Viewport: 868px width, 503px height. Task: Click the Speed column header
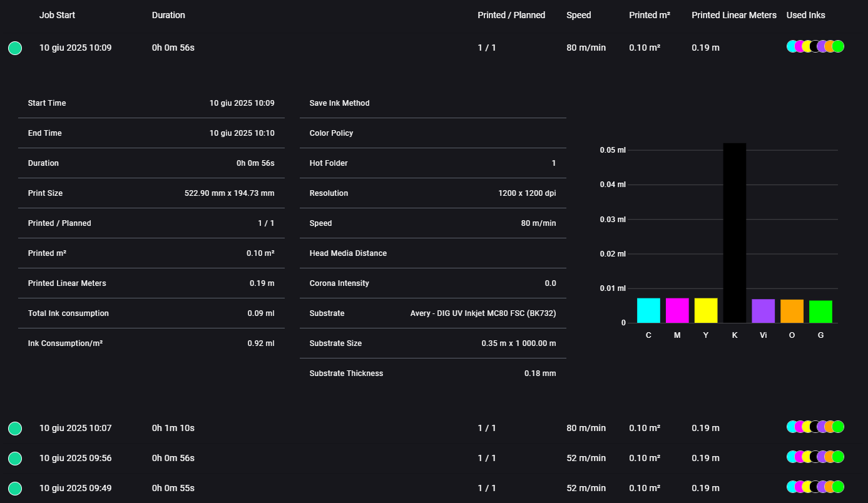(x=578, y=15)
